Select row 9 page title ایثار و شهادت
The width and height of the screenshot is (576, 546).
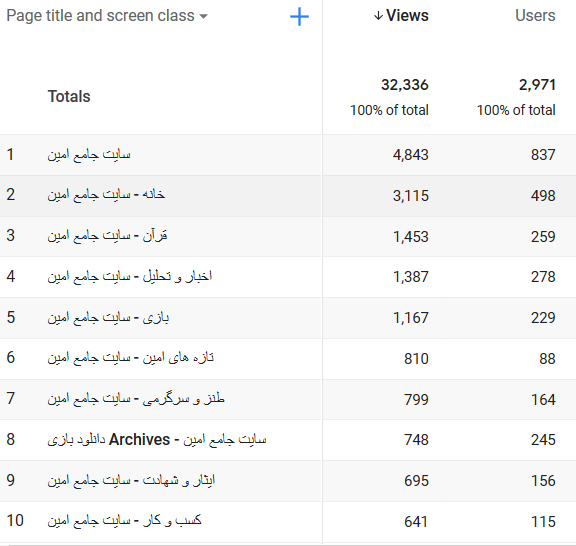[131, 480]
